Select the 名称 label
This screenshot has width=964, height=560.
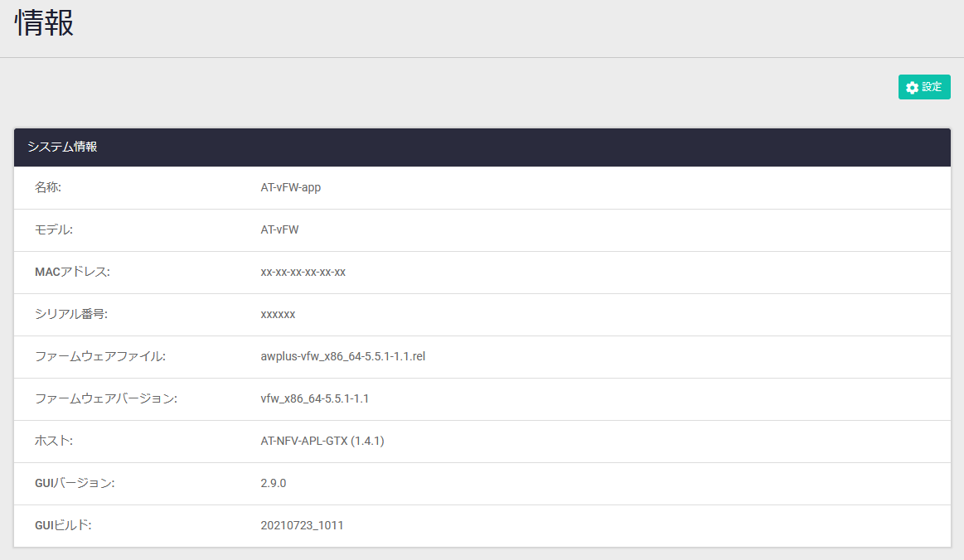(48, 187)
